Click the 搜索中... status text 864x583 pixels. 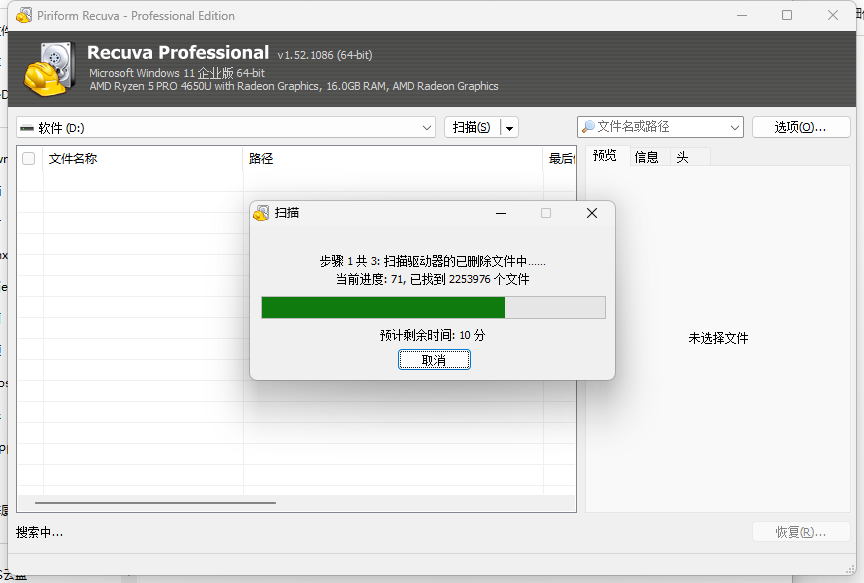pos(40,532)
